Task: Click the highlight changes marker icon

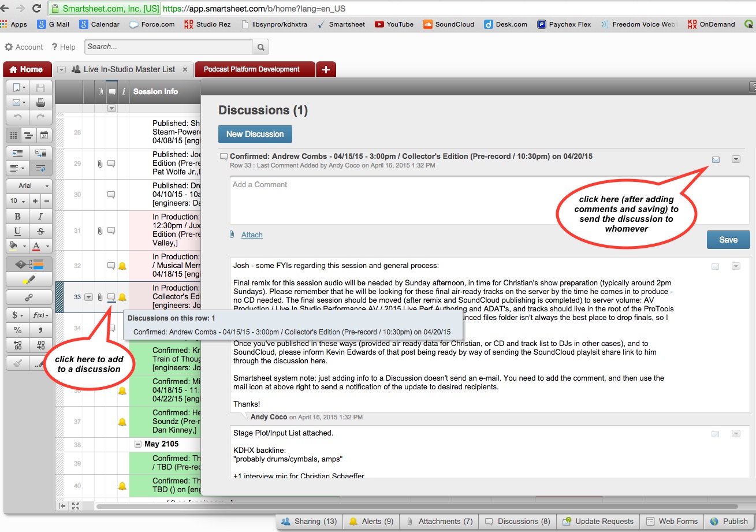Action: [x=28, y=280]
